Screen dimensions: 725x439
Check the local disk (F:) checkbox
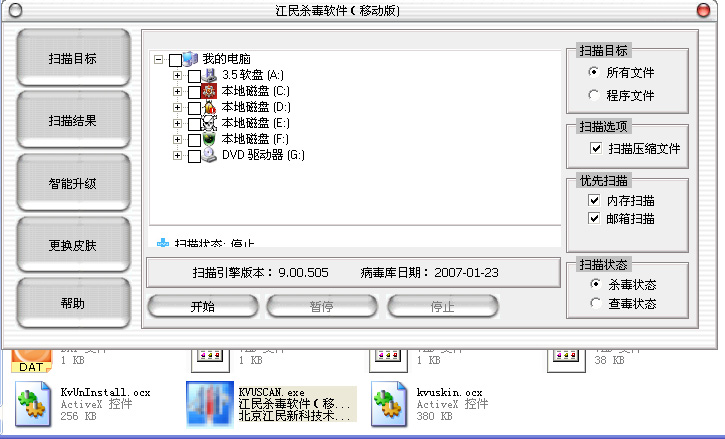tap(194, 140)
